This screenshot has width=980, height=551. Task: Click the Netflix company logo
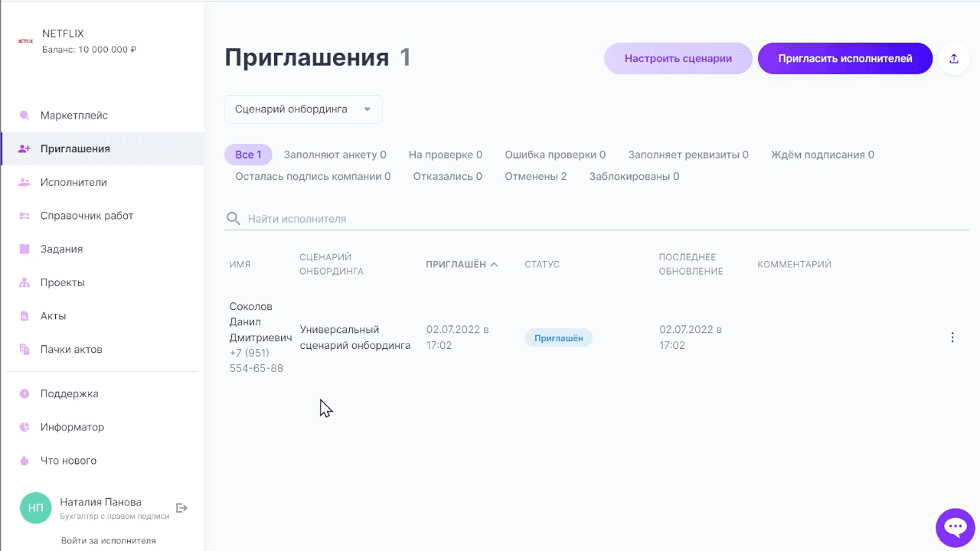(x=25, y=41)
